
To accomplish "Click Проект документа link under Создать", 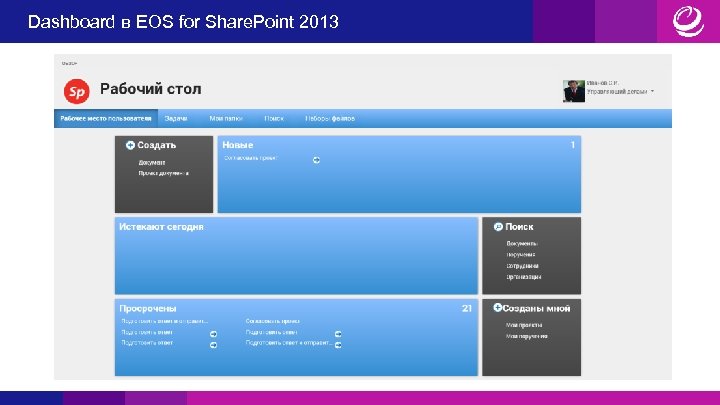I will (163, 174).
